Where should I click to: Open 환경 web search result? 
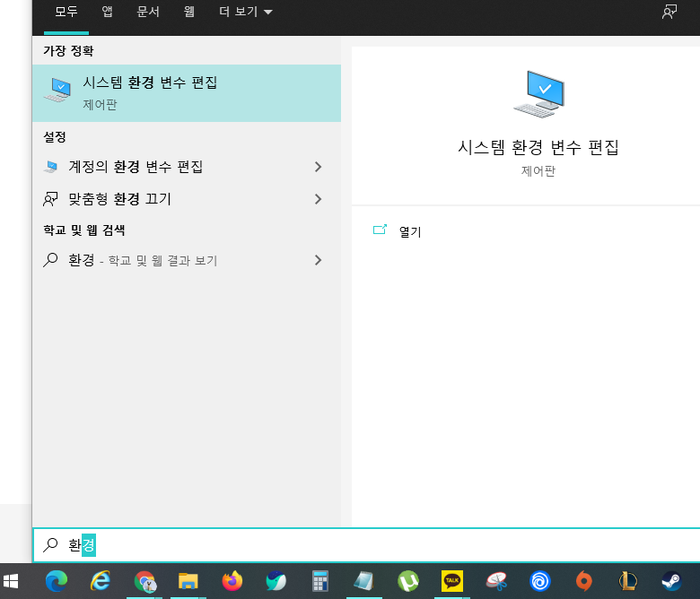(187, 260)
